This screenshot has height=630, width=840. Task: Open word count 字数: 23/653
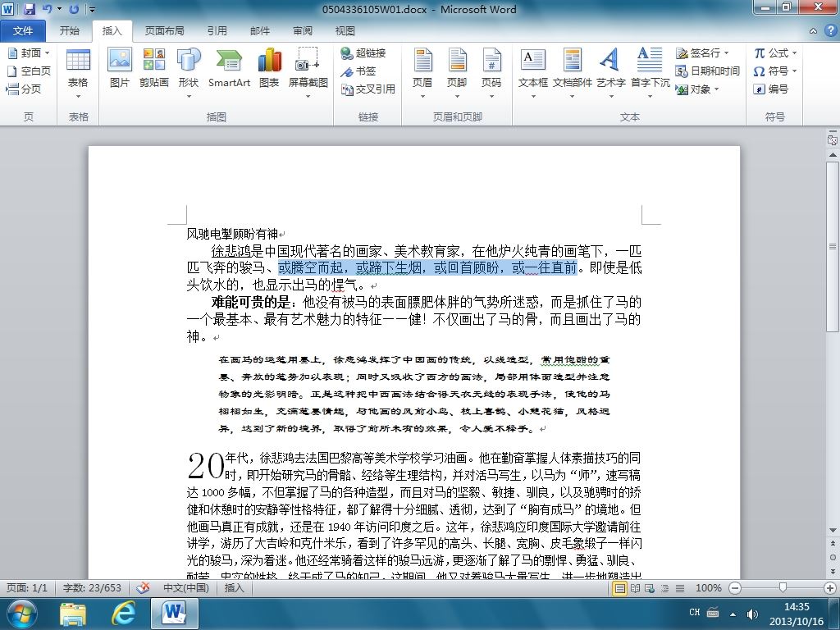tap(92, 587)
